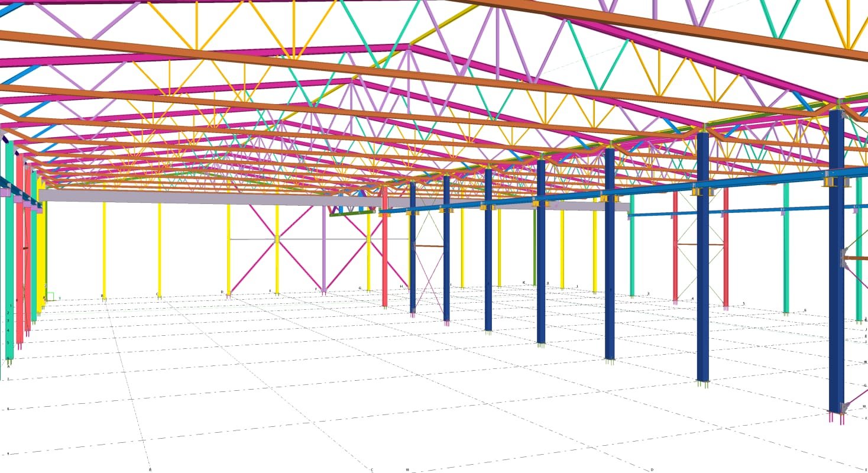868x473 pixels.
Task: Select the green column in the far wall
Action: (x=535, y=248)
